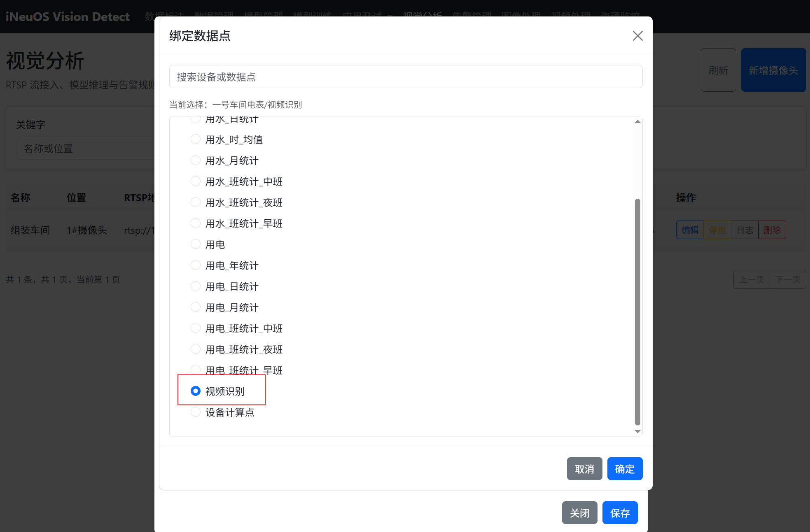This screenshot has width=810, height=532.
Task: Select the 用电_月统计 radio option
Action: (x=196, y=307)
